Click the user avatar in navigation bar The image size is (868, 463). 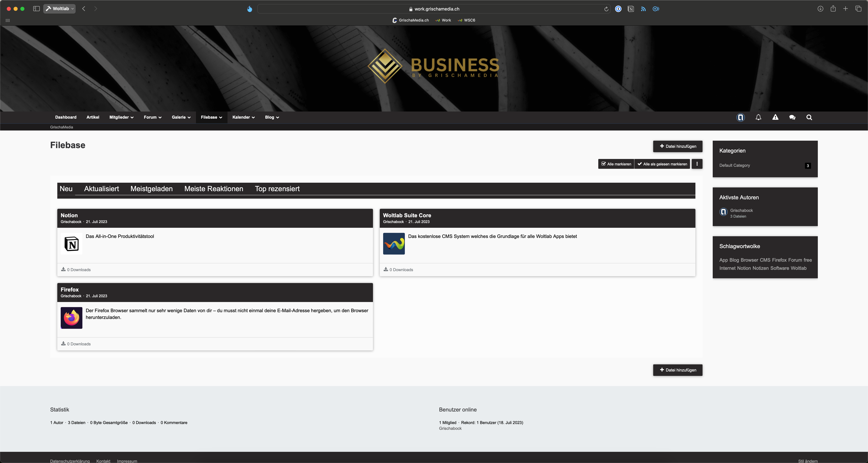pos(740,117)
